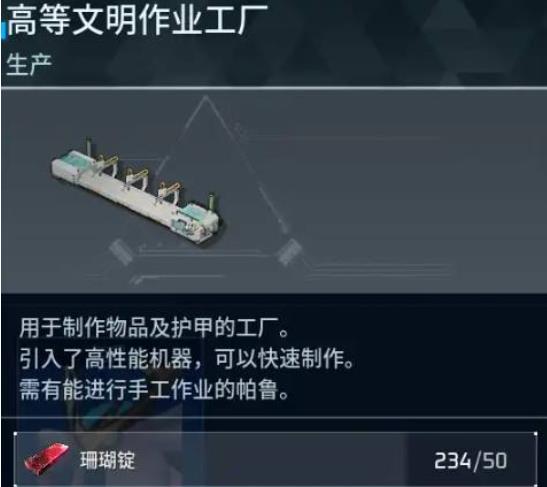
Task: Click the blue marker beside the title
Action: click(x=3, y=29)
